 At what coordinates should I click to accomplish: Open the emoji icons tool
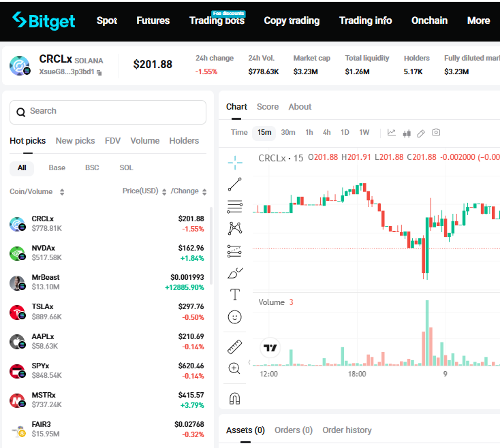pos(235,317)
